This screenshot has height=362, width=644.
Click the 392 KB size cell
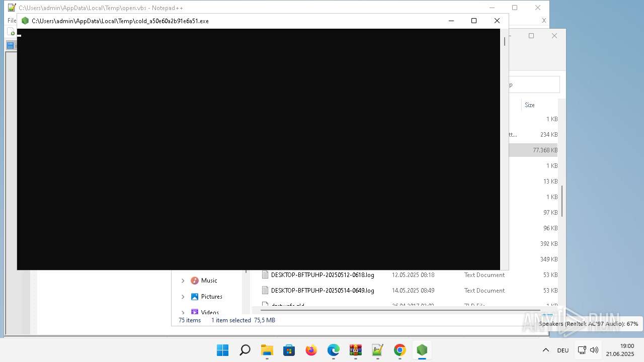[x=549, y=244]
